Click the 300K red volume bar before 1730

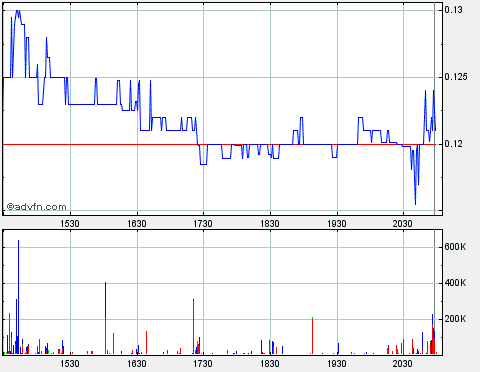coord(193,327)
